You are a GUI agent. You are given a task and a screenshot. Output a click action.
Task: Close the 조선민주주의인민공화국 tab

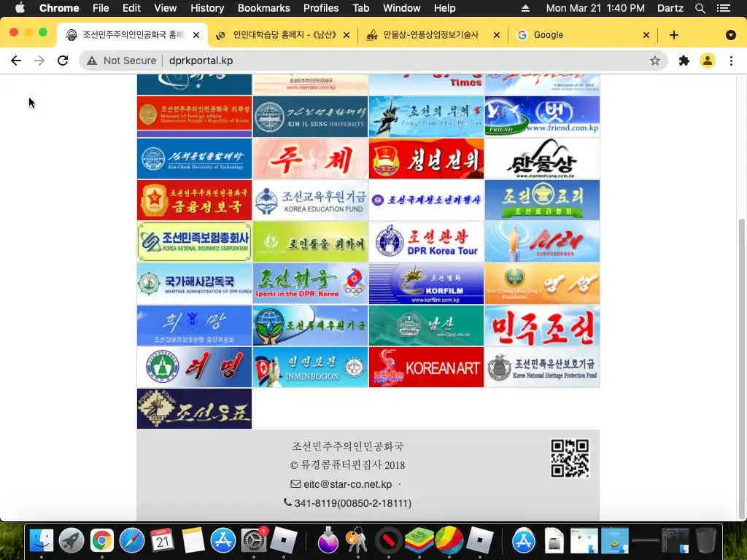click(x=196, y=35)
